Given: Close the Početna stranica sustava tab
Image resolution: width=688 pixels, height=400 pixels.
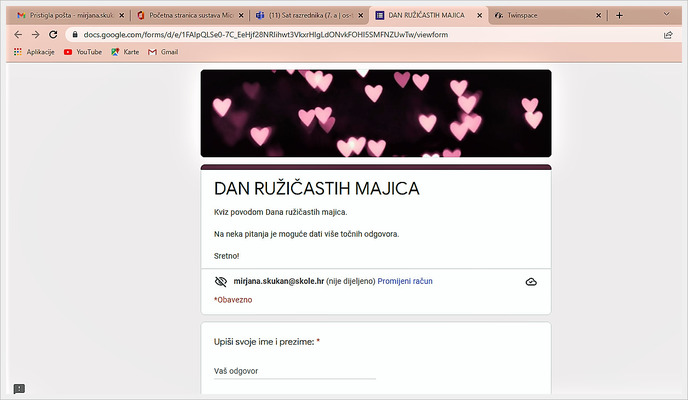Looking at the screenshot, I should [241, 15].
